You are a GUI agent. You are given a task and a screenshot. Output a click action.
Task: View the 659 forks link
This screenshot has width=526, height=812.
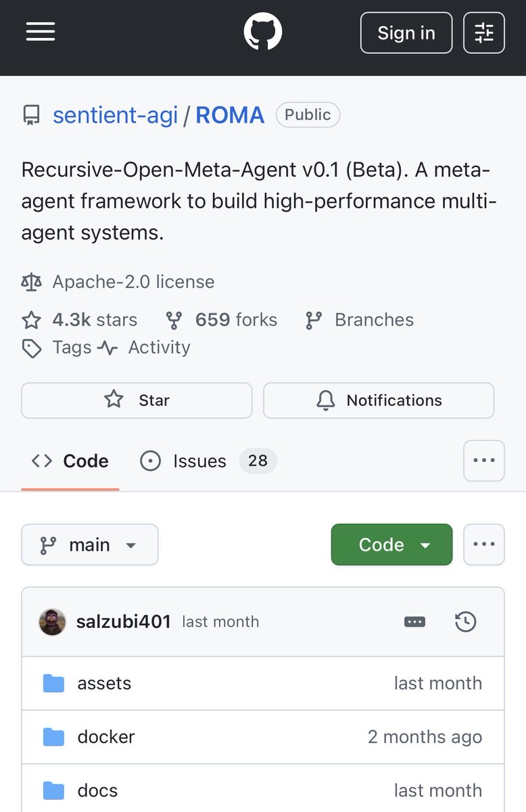(x=223, y=319)
